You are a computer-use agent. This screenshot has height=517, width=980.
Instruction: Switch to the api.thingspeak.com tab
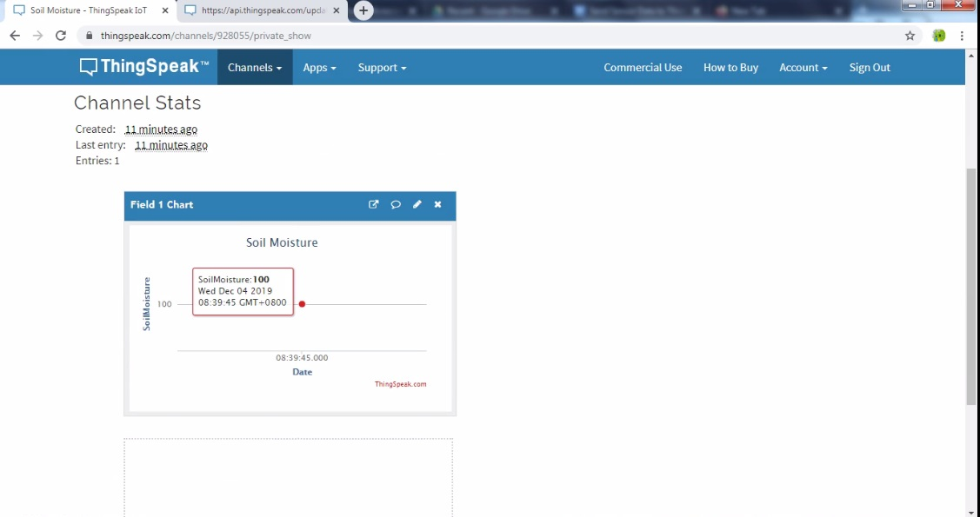tap(261, 11)
